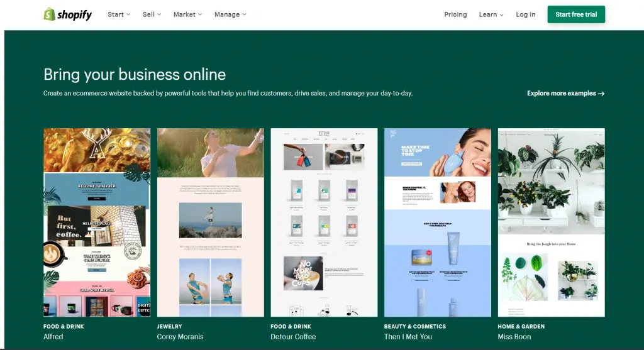This screenshot has width=644, height=350.
Task: Click the Corey Moranis store name
Action: tap(180, 336)
